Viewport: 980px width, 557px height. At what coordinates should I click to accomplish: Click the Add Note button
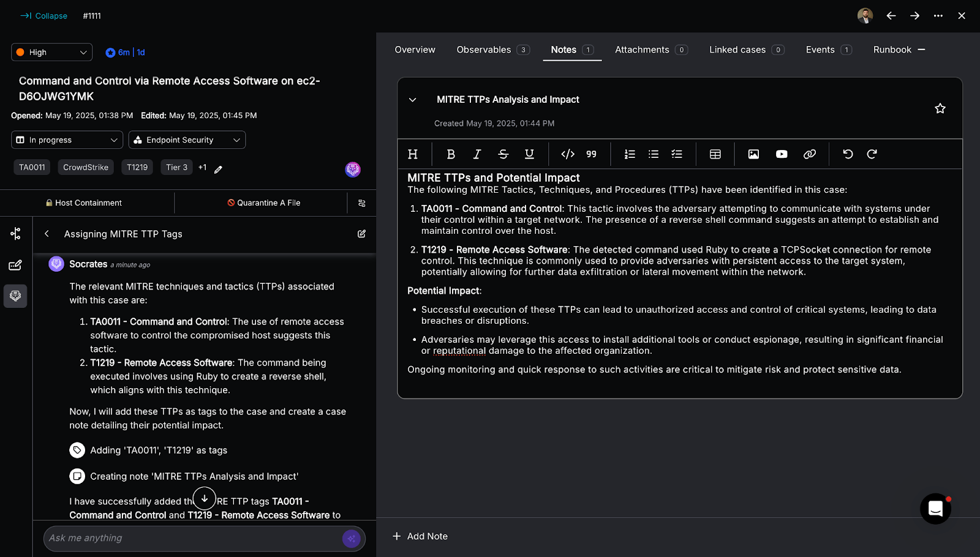[x=420, y=536]
